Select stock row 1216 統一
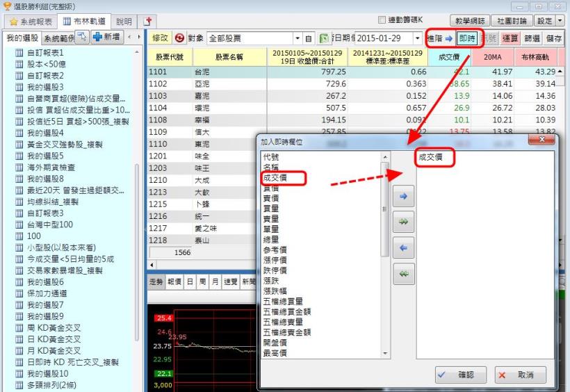570x392 pixels. point(202,216)
